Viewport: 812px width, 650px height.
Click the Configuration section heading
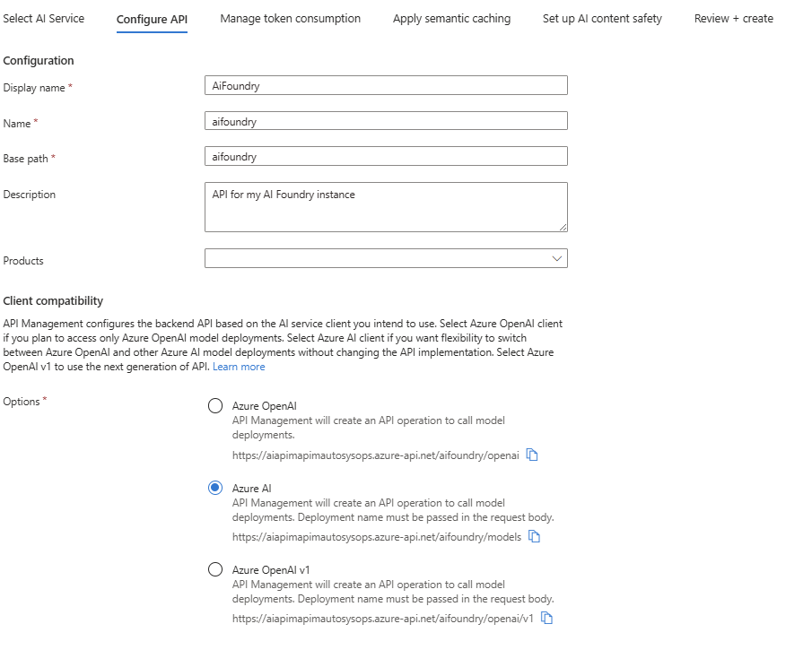tap(39, 61)
